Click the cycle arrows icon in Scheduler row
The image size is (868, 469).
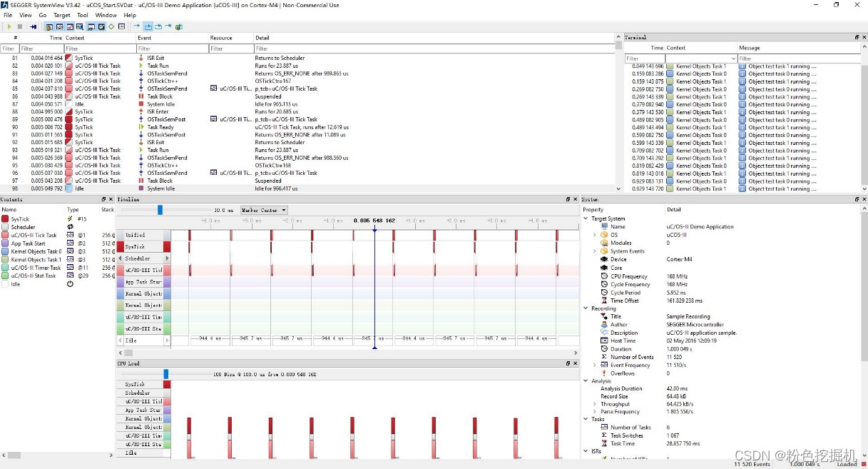(70, 227)
